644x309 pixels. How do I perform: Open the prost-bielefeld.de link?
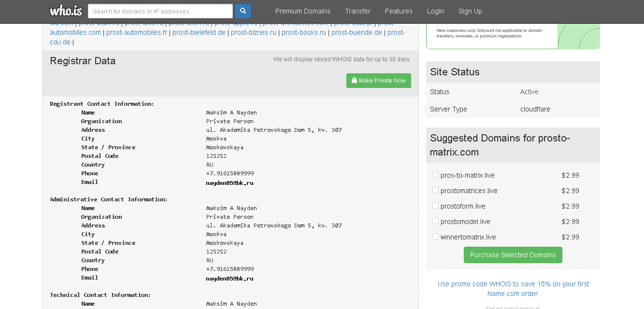[199, 32]
